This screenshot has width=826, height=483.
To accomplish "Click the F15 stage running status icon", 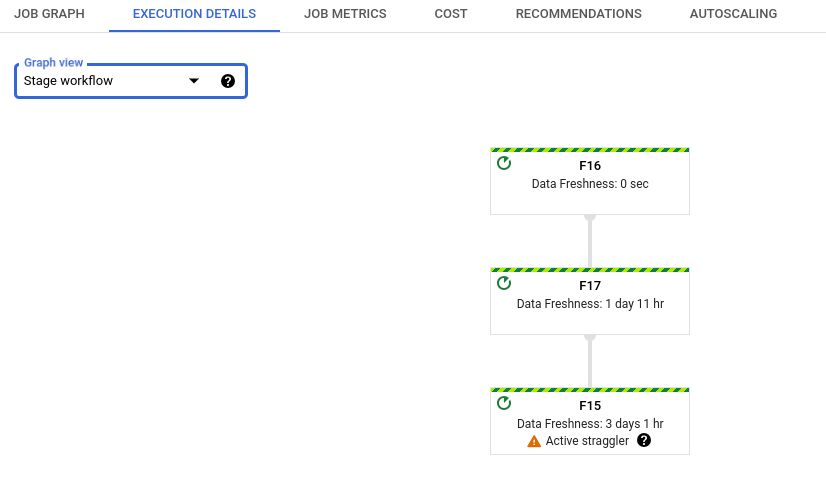I will (x=504, y=403).
